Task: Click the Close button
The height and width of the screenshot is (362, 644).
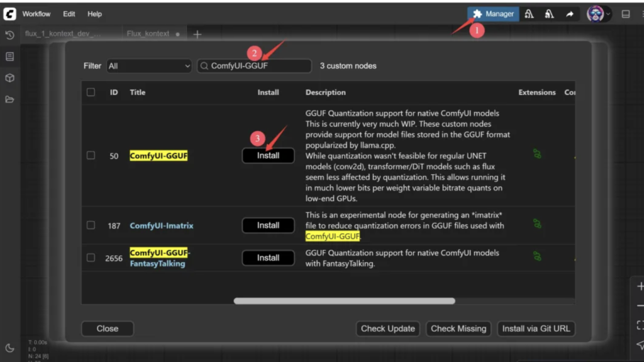Action: click(x=107, y=328)
